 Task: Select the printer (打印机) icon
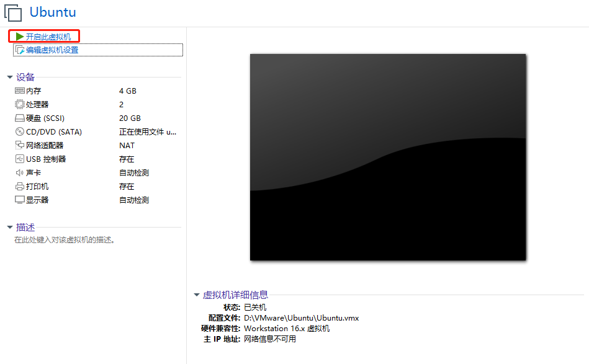(19, 186)
